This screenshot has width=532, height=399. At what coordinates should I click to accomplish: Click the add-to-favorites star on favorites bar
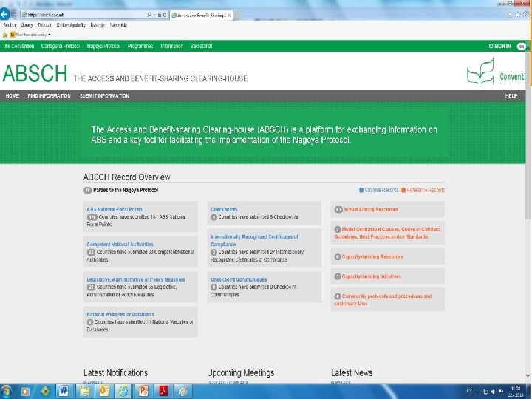pos(4,35)
